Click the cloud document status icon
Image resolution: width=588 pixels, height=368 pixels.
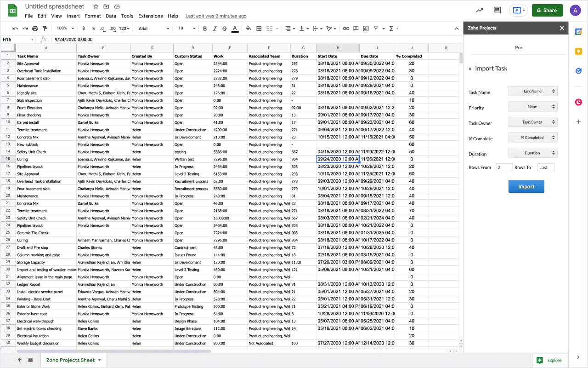117,6
